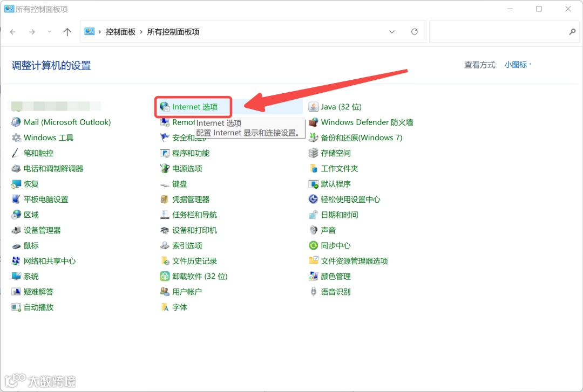Open the 备份和还原(Windows 7) icon

[313, 138]
